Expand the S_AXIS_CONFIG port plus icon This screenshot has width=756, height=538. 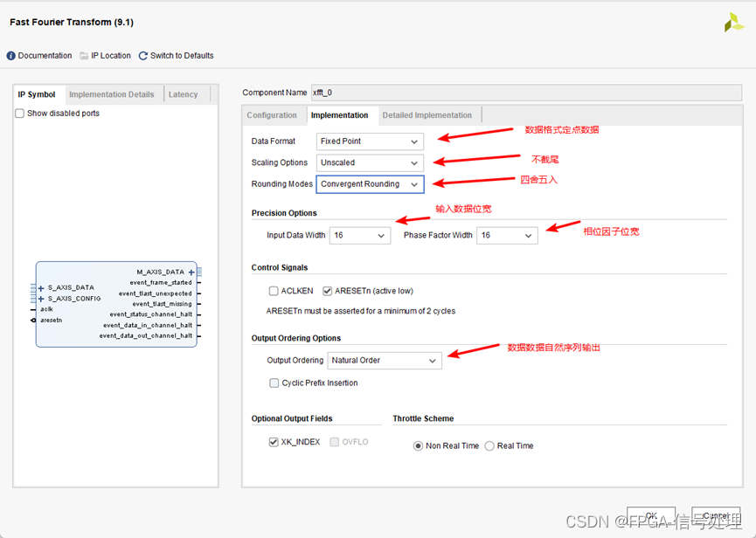(x=41, y=299)
